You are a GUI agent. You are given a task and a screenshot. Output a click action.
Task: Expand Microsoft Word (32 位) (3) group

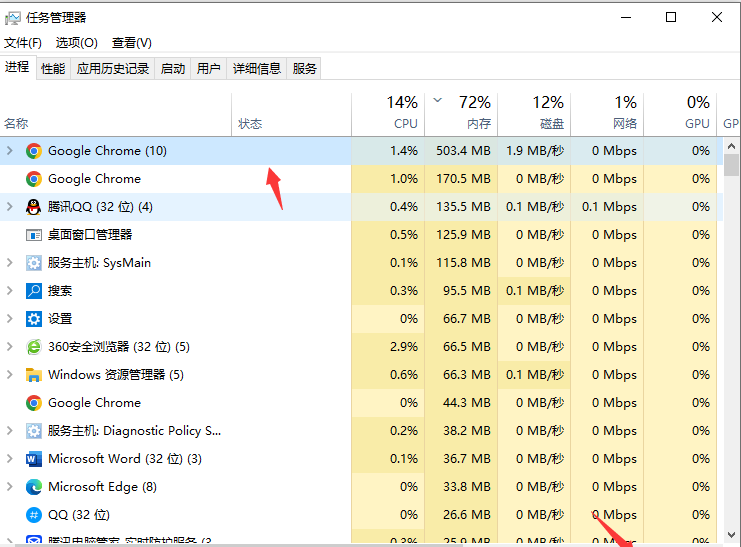coord(9,459)
